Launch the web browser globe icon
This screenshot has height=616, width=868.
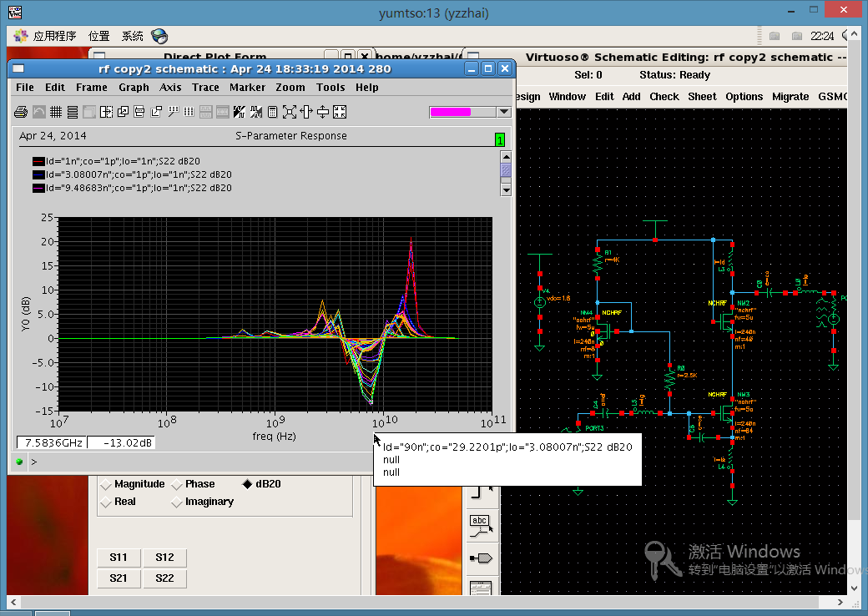click(x=159, y=36)
